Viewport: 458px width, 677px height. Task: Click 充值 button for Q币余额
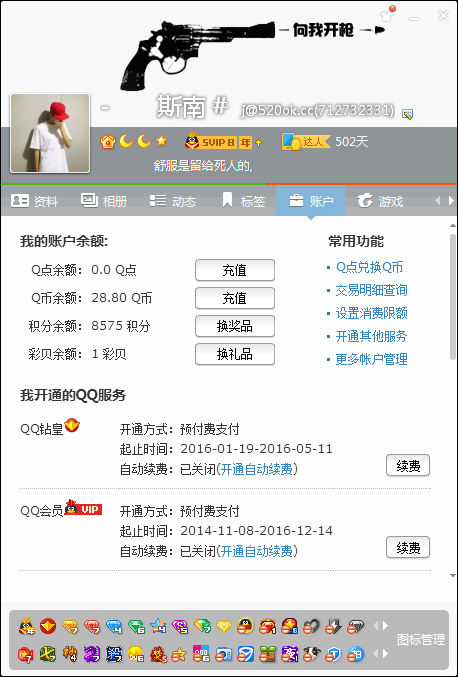[235, 298]
